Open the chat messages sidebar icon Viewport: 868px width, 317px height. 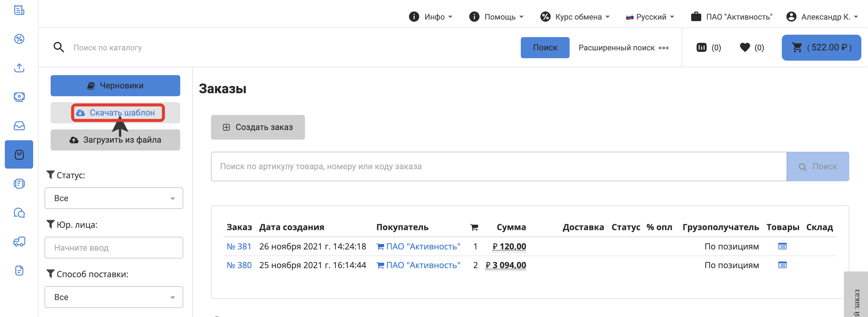tap(19, 213)
